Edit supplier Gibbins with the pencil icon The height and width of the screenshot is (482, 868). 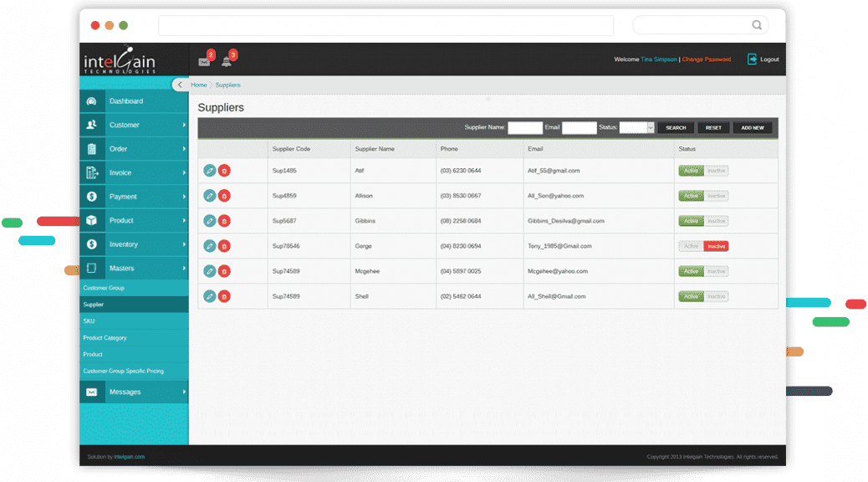tap(209, 221)
